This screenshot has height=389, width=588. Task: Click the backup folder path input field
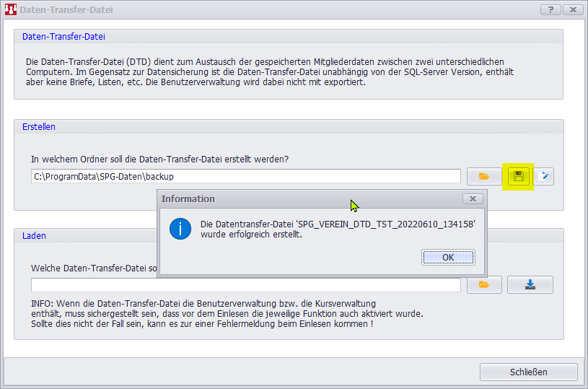coord(245,176)
